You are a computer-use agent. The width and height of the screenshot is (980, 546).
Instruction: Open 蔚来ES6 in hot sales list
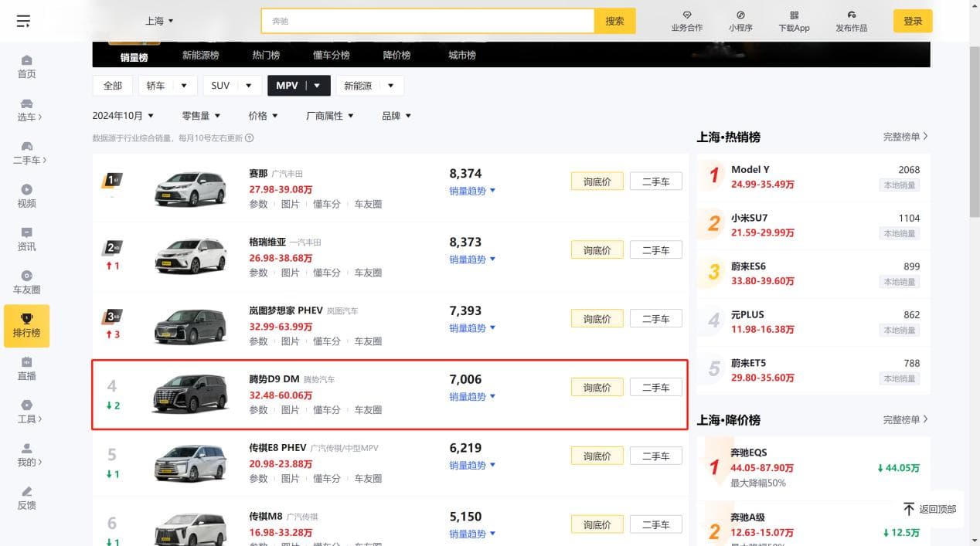coord(748,266)
